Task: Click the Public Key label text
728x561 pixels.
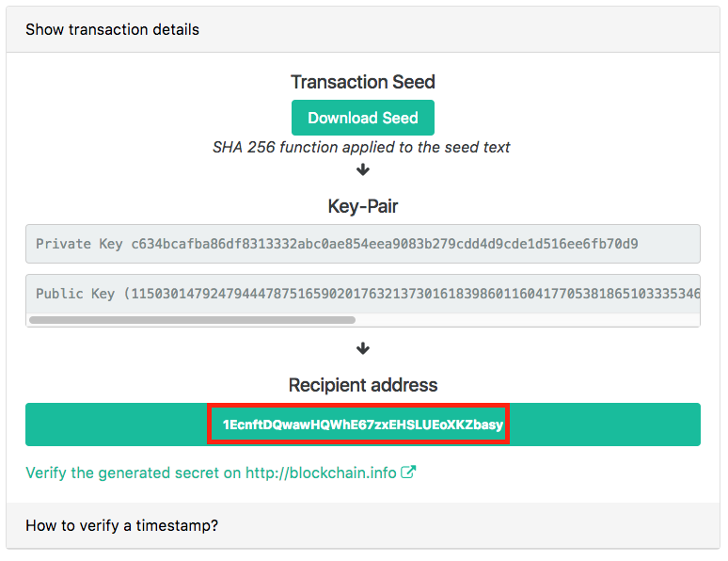Action: [x=75, y=294]
